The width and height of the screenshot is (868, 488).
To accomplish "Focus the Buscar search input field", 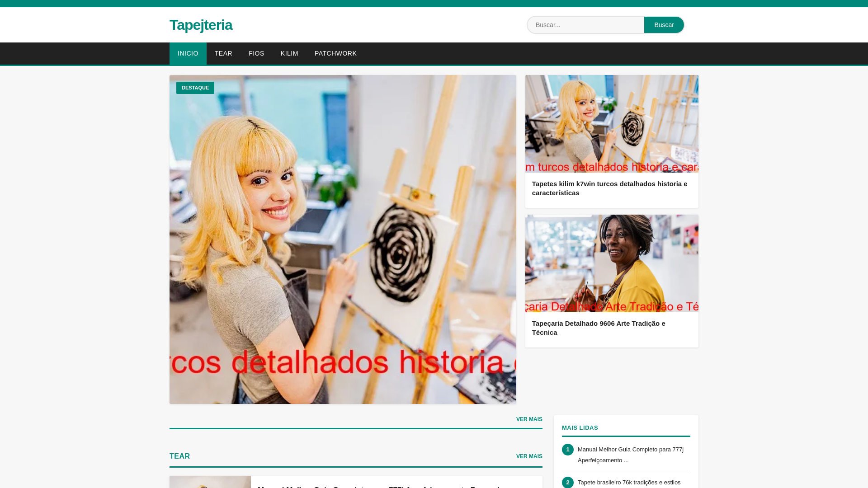I will [585, 25].
